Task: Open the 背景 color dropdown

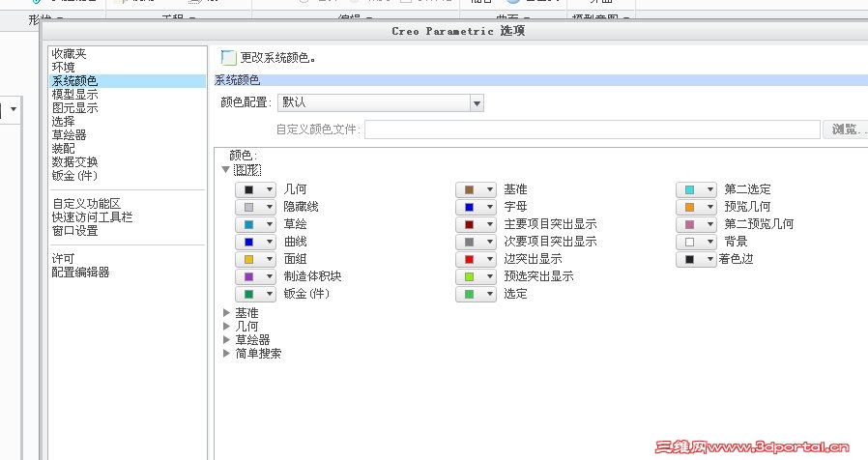Action: pyautogui.click(x=696, y=242)
